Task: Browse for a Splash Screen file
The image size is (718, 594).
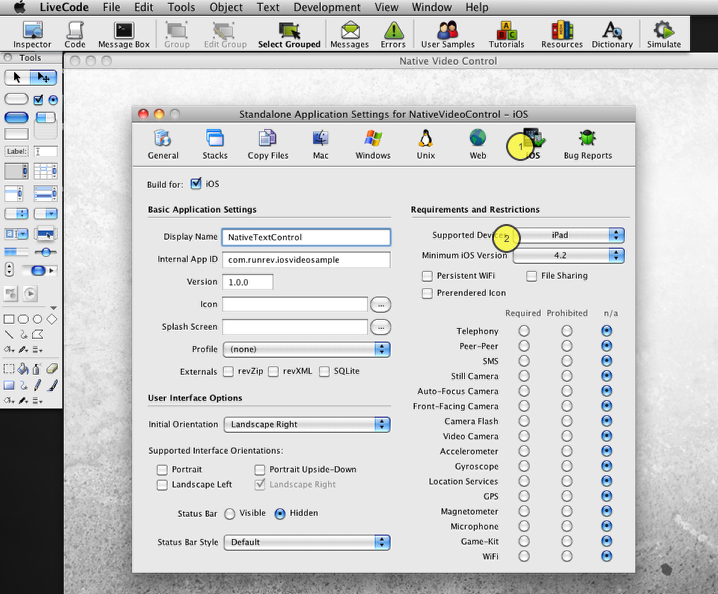Action: [x=381, y=327]
